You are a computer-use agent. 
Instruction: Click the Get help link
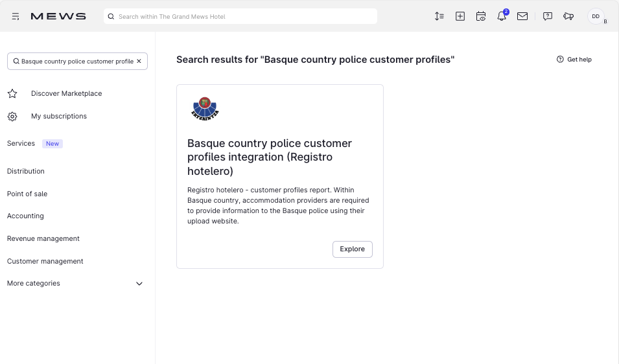pyautogui.click(x=574, y=60)
